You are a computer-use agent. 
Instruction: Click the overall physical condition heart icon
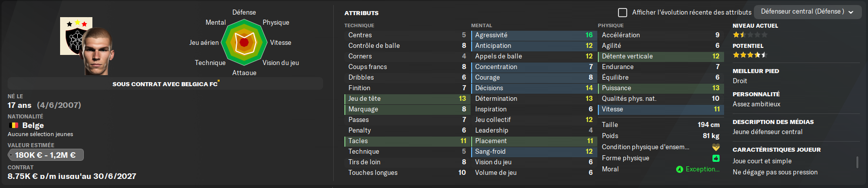[716, 147]
